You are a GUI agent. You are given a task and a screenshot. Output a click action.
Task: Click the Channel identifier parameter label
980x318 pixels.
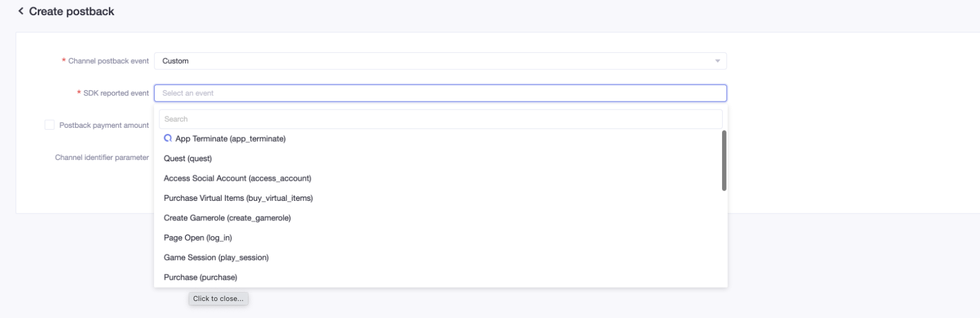pos(102,157)
